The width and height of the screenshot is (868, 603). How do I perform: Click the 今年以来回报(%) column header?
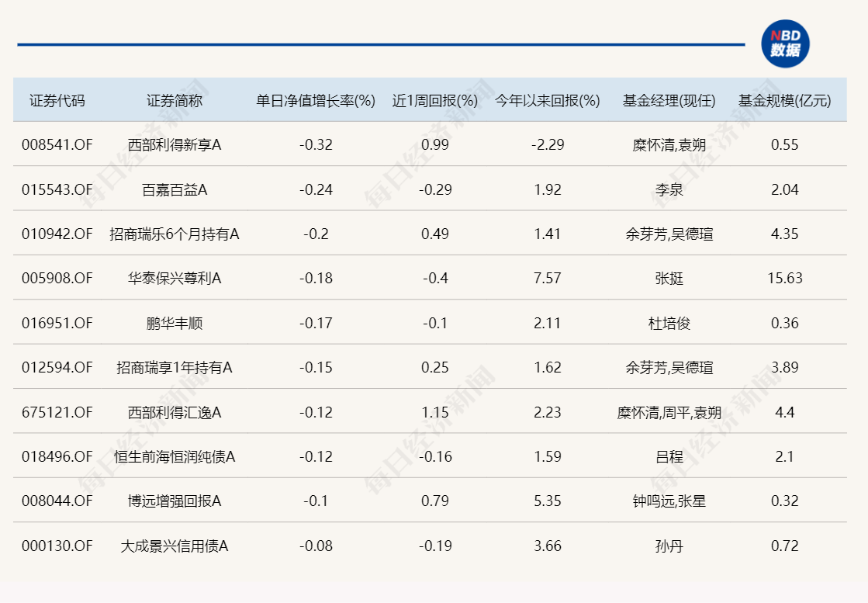(x=548, y=101)
